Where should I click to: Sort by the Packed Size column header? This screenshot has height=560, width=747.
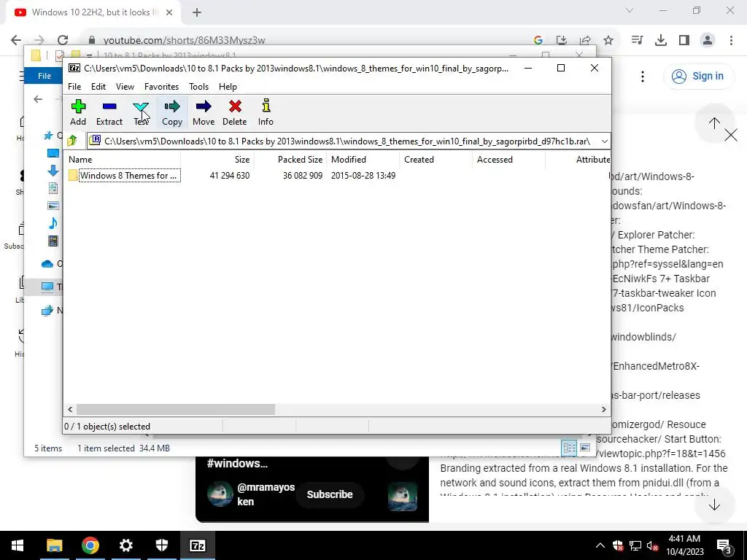click(x=290, y=160)
